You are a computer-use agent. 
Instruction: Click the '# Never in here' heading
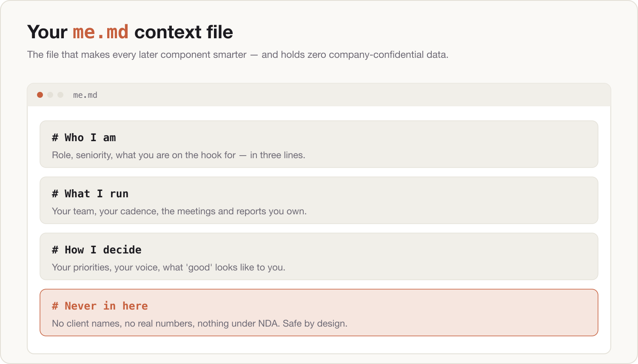(100, 306)
